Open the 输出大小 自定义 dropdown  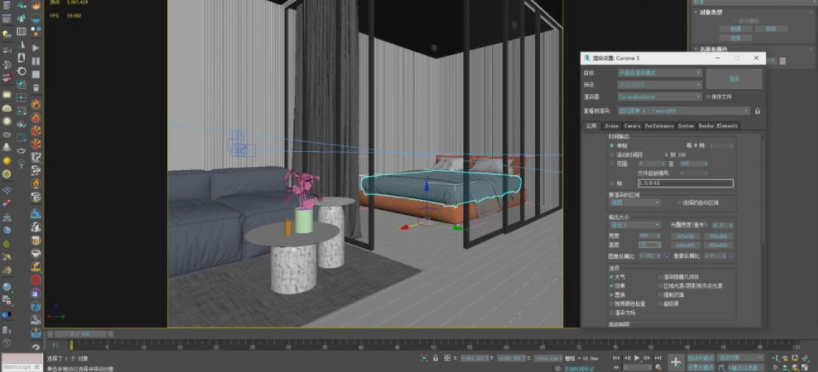pos(635,225)
